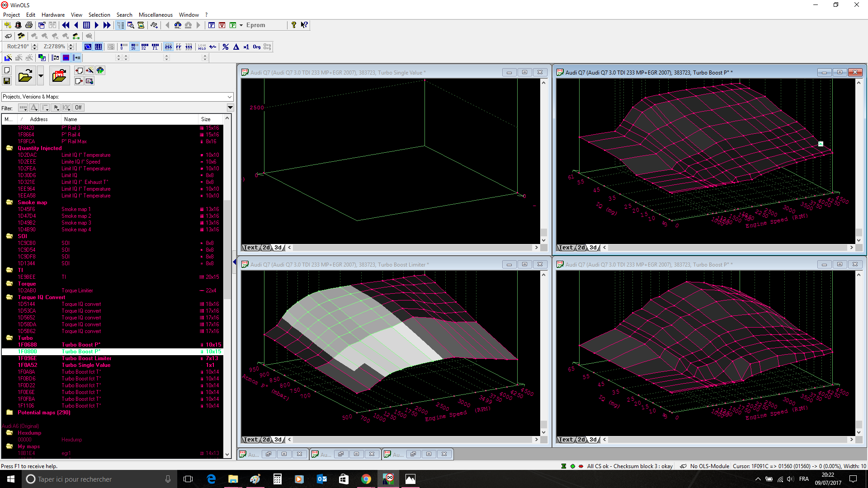The width and height of the screenshot is (868, 488).
Task: Switch to hexadecimal FF number format
Action: pos(179,47)
